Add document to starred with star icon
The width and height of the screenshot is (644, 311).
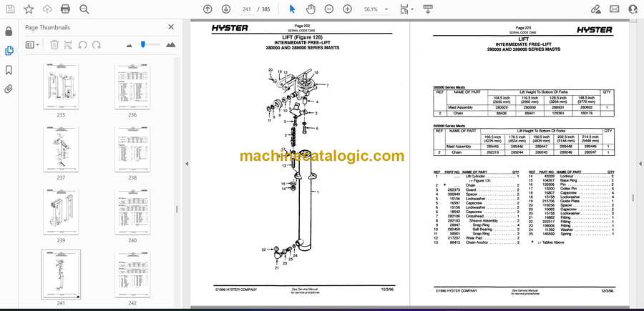(x=29, y=9)
